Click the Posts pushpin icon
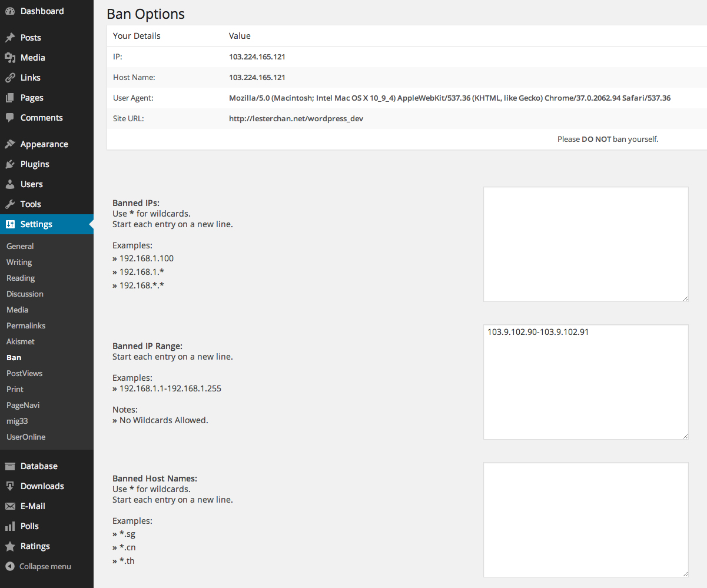The image size is (707, 588). coord(10,38)
